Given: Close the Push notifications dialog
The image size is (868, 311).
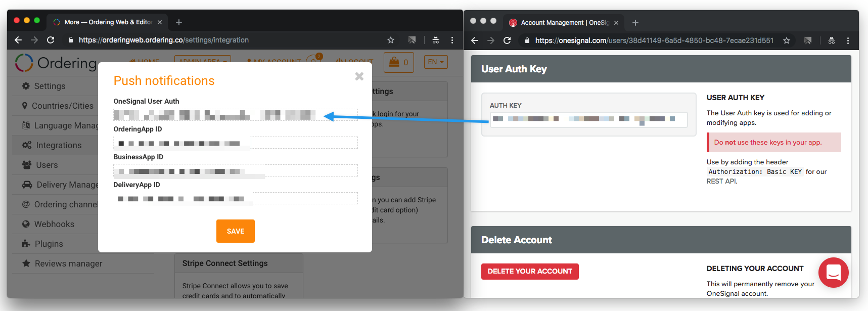Looking at the screenshot, I should (359, 76).
